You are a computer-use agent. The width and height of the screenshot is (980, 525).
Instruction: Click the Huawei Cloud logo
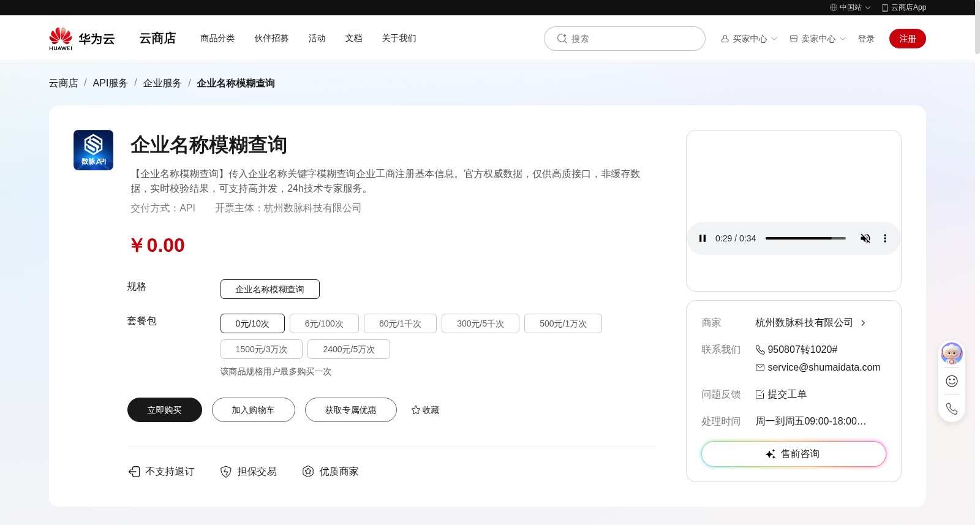82,39
